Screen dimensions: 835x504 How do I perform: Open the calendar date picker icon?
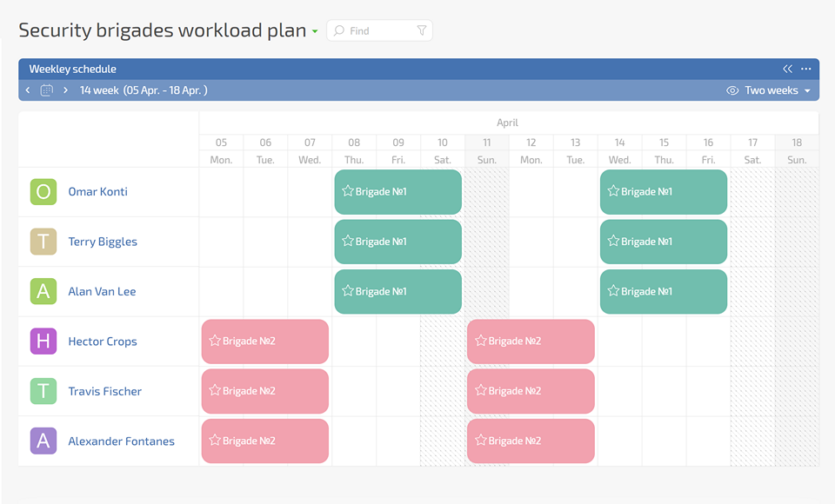(x=47, y=90)
